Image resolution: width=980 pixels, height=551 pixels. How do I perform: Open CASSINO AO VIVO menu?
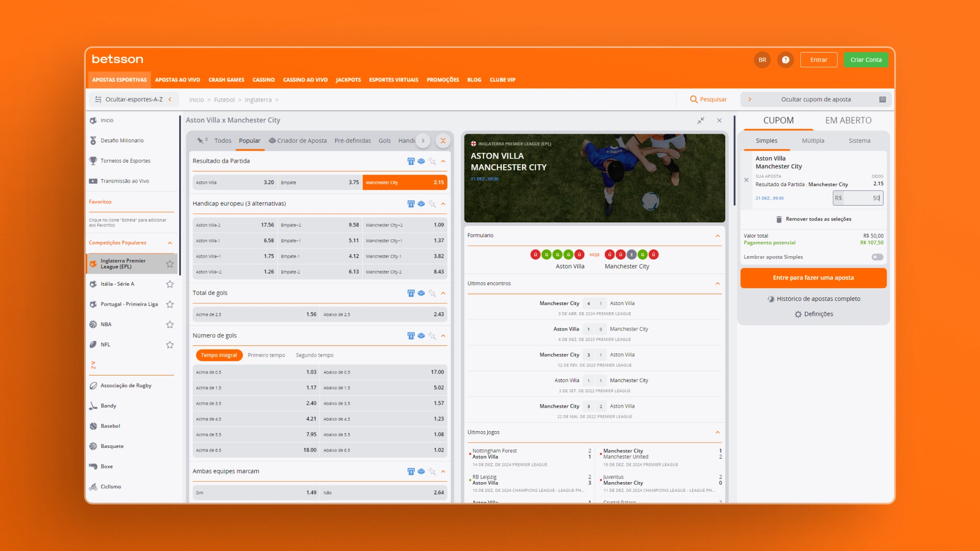point(305,80)
